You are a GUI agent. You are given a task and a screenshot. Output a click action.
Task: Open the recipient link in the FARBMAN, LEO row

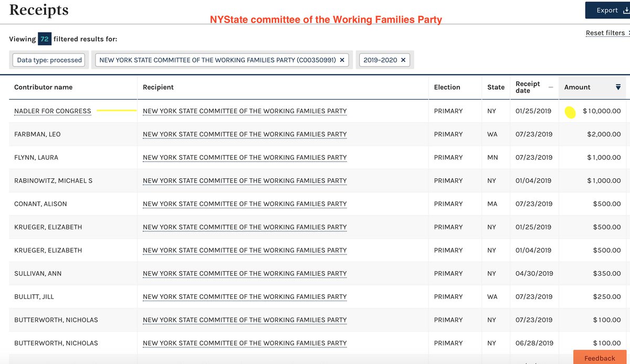[244, 134]
